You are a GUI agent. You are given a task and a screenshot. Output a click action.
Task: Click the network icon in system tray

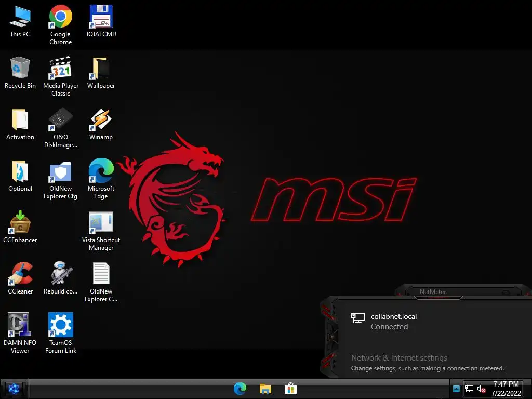[469, 389]
